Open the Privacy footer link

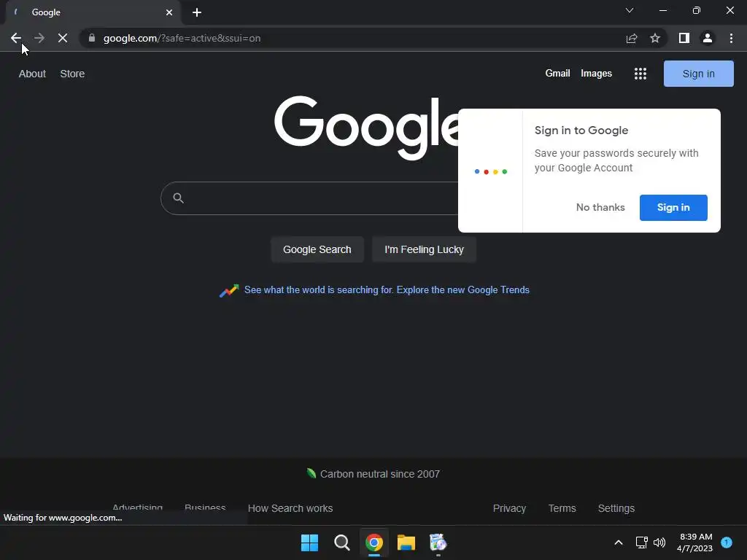509,508
